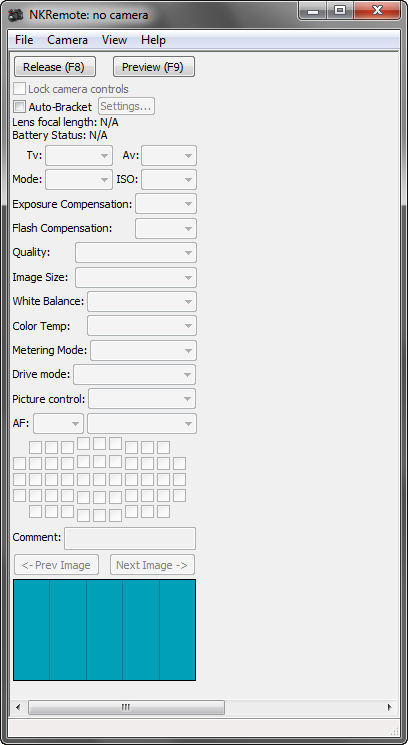
Task: Click the left scroll arrow on horizontal scrollbar
Action: point(18,707)
